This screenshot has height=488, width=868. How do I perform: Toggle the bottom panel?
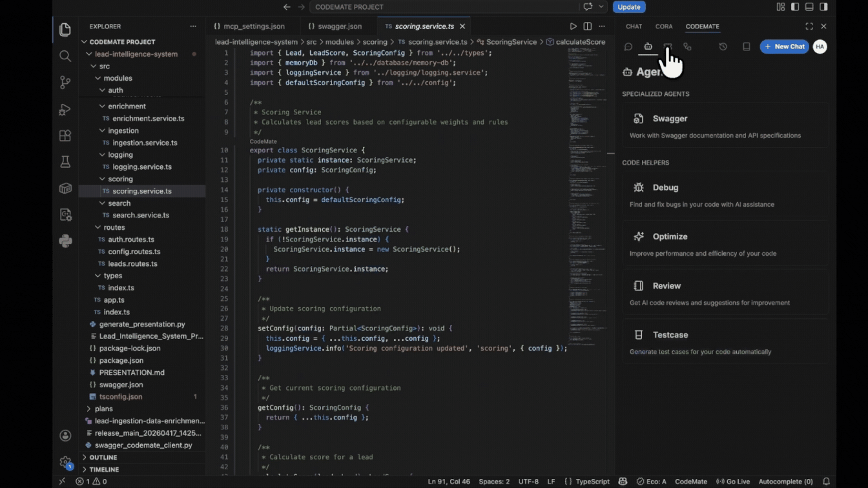[809, 7]
